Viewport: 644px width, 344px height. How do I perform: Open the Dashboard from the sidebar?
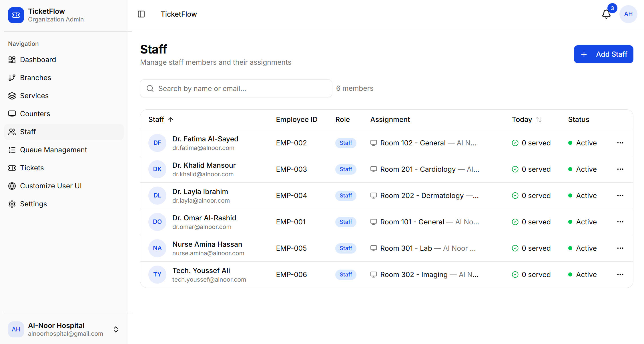coord(38,60)
